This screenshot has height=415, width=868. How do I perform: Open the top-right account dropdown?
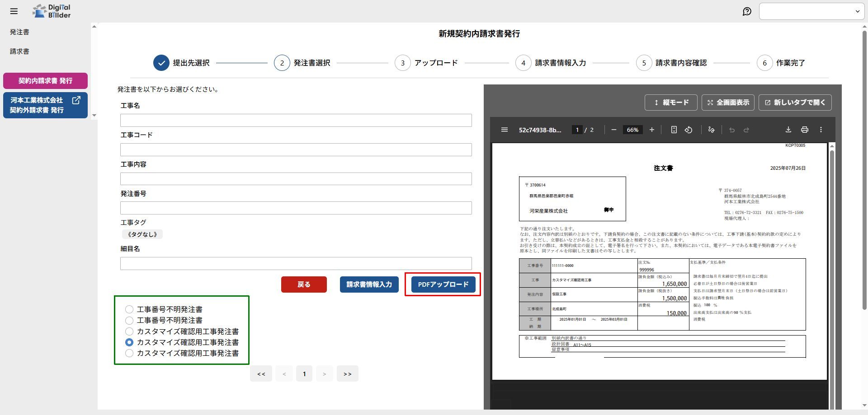811,11
